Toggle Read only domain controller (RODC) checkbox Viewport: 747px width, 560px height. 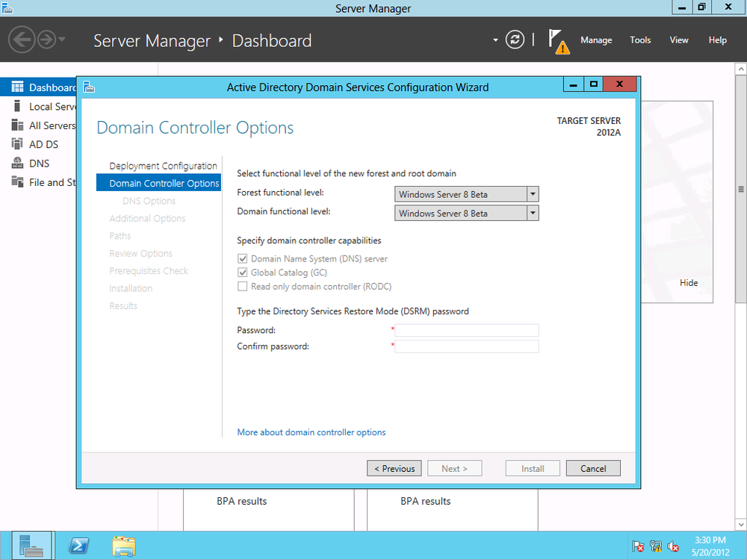tap(243, 286)
